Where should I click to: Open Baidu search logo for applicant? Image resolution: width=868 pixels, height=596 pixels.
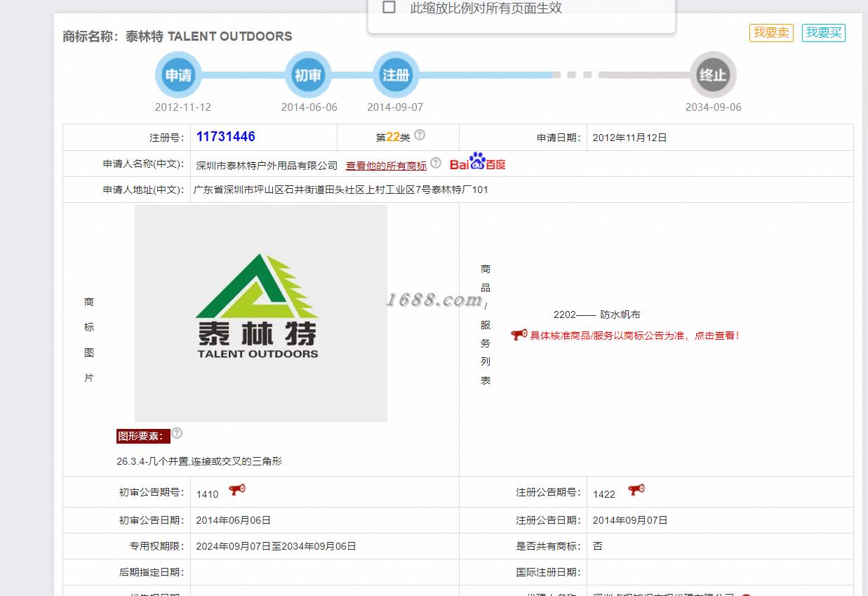pyautogui.click(x=478, y=162)
